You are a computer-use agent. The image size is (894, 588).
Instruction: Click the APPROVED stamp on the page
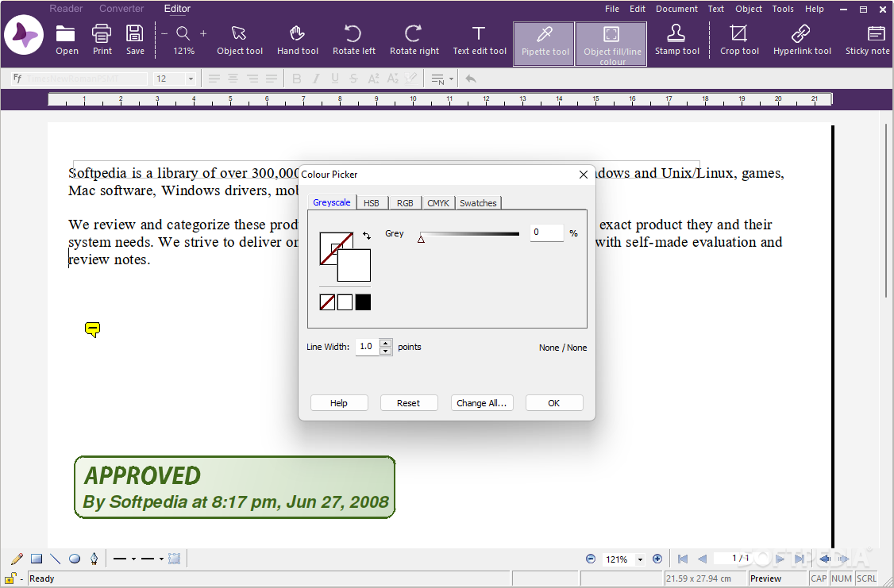pos(235,487)
